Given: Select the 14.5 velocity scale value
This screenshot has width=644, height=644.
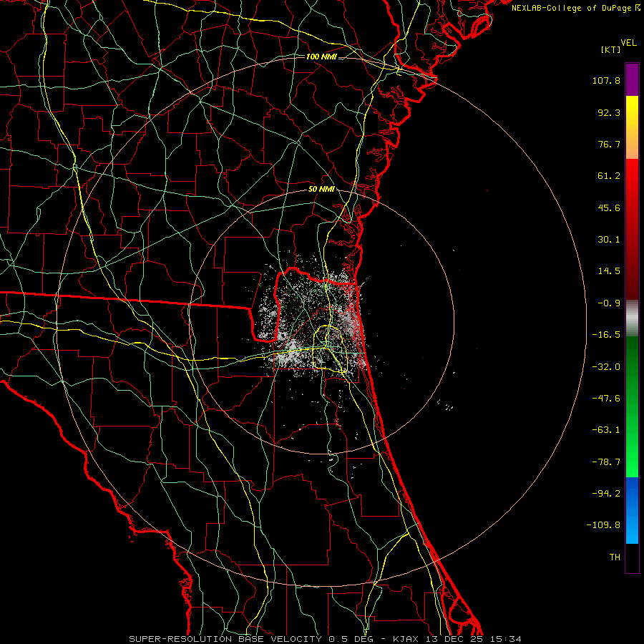Looking at the screenshot, I should 609,271.
